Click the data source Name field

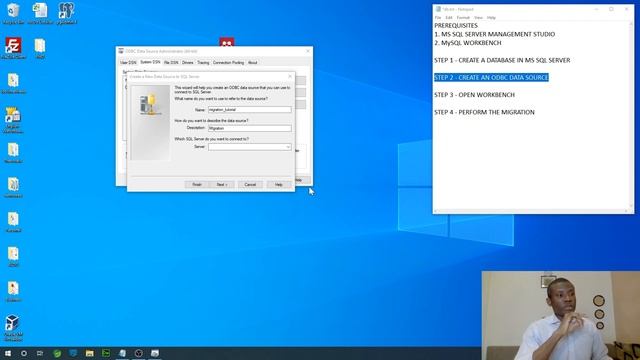[x=250, y=110]
